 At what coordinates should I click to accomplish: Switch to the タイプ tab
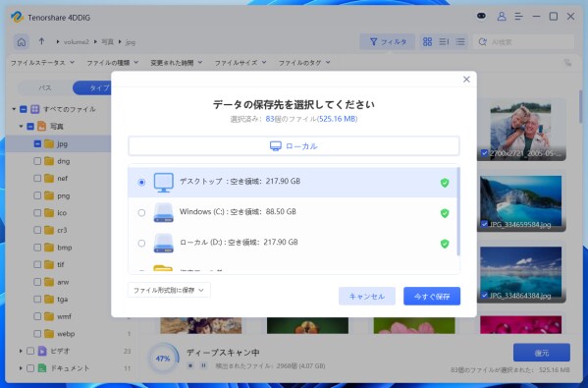pyautogui.click(x=92, y=87)
